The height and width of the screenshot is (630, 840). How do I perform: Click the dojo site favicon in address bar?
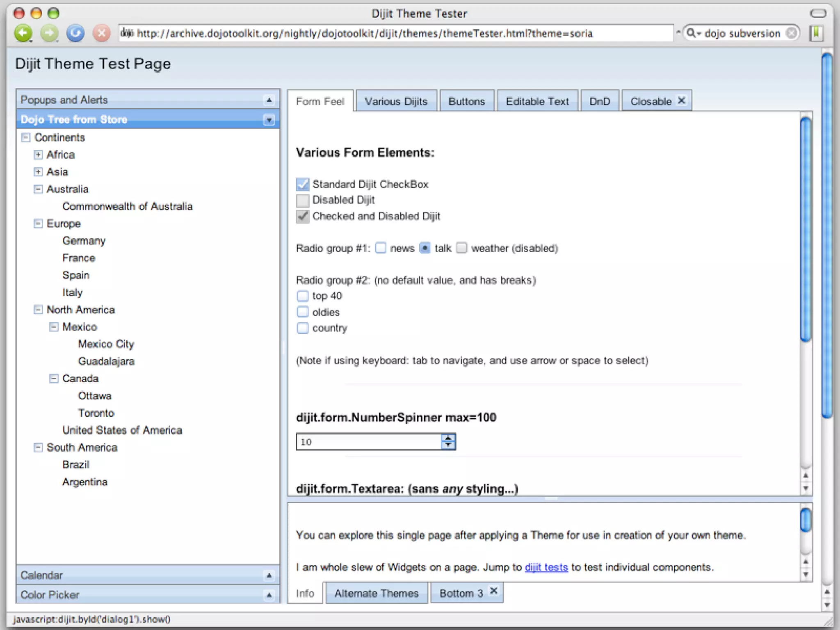[x=127, y=33]
